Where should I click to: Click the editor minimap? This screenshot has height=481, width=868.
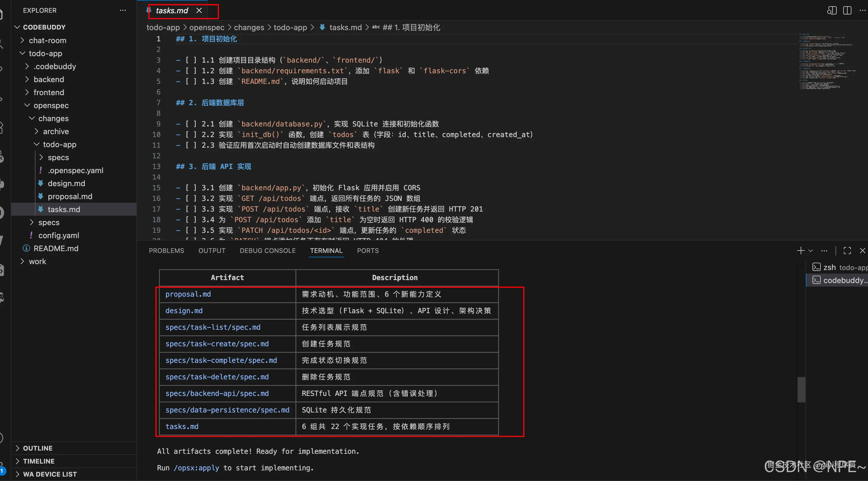827,61
